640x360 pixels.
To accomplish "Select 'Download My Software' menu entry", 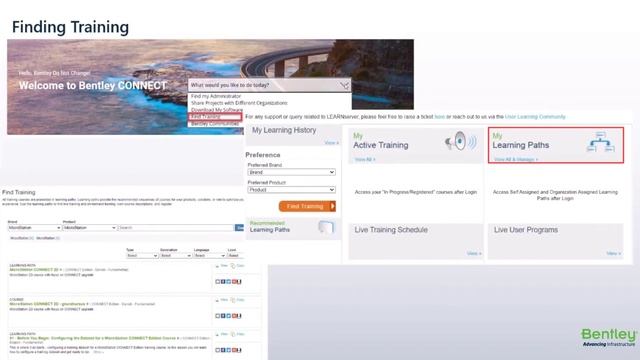I will click(217, 110).
